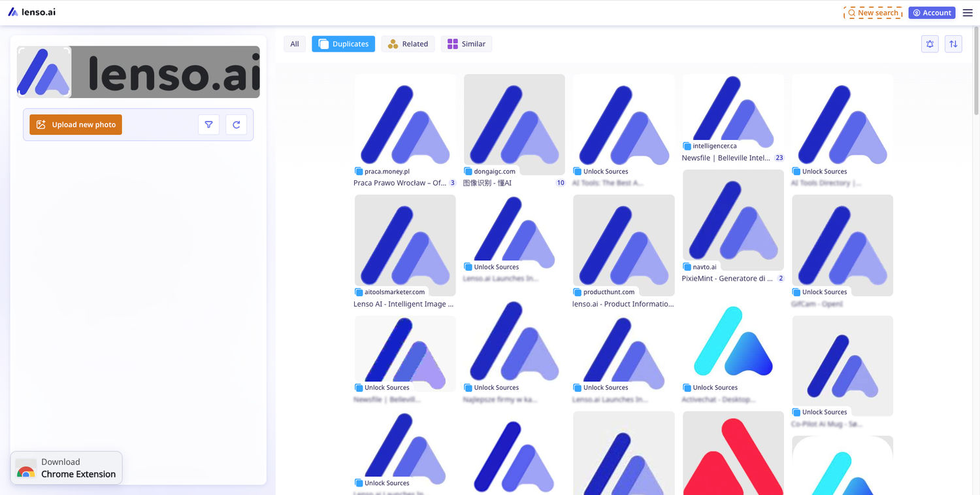Switch to the Related tab
The image size is (980, 495).
pyautogui.click(x=408, y=44)
